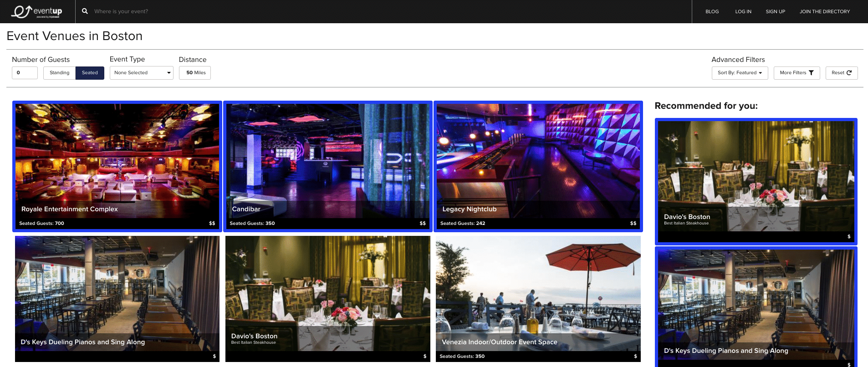Open the Sort By: Featured dropdown

click(740, 73)
